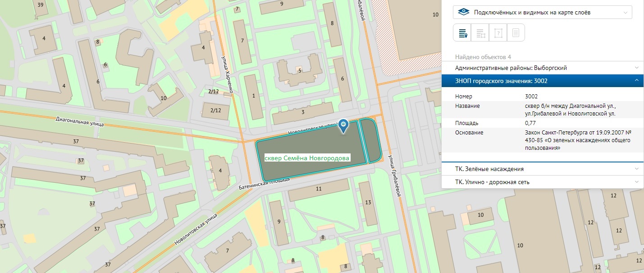Expand Административные районы: Выборгский section
The image size is (644, 273).
[x=543, y=68]
